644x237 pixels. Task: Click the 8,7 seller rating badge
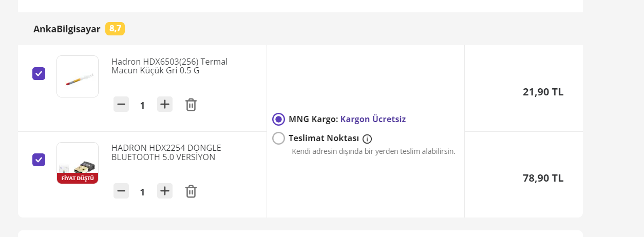(x=115, y=29)
